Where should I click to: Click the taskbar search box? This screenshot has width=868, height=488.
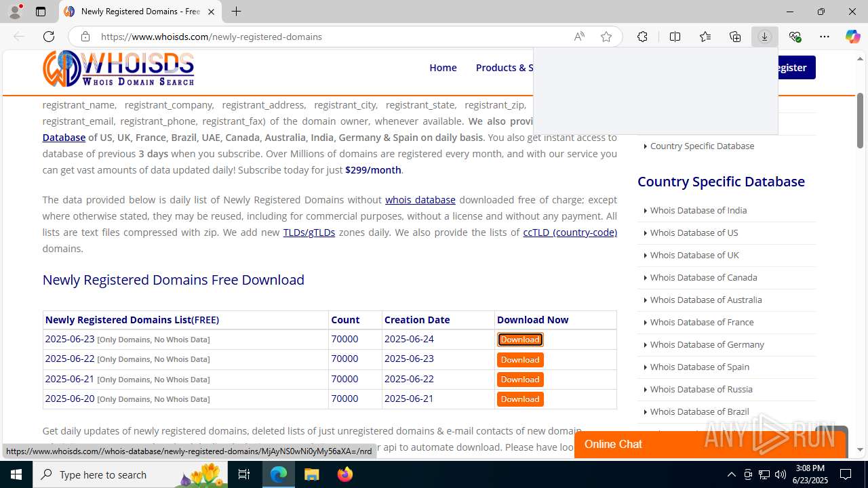(x=131, y=474)
